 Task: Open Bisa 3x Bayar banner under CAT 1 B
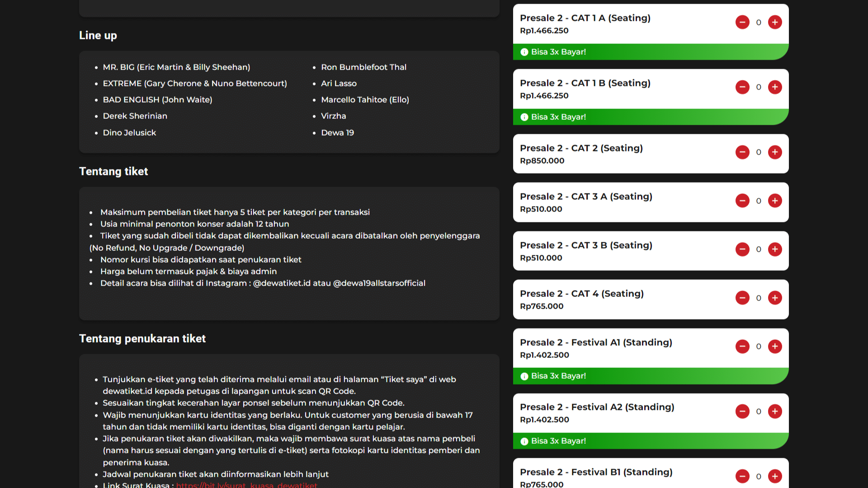tap(651, 117)
